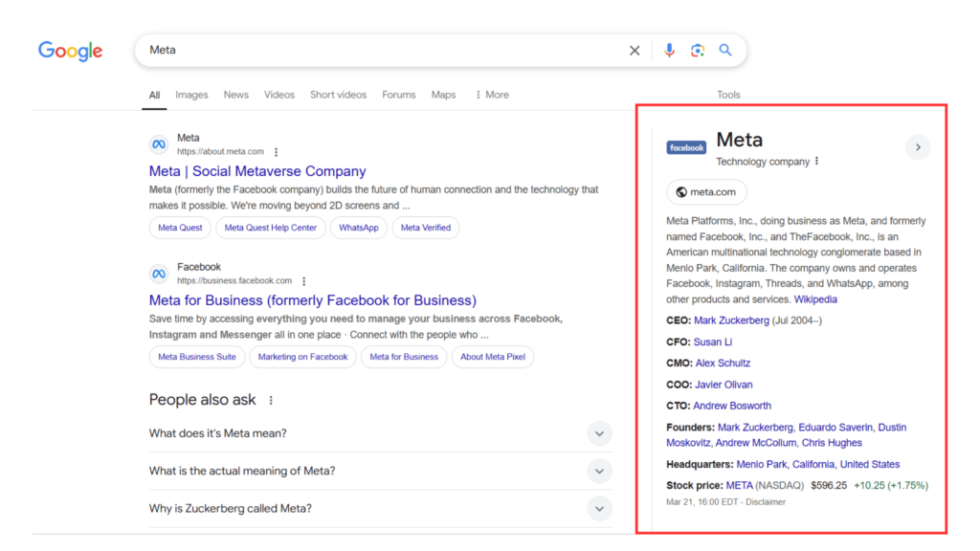Screen dimensions: 980x551
Task: Click the Meta Verified sitelink chip
Action: tap(426, 228)
